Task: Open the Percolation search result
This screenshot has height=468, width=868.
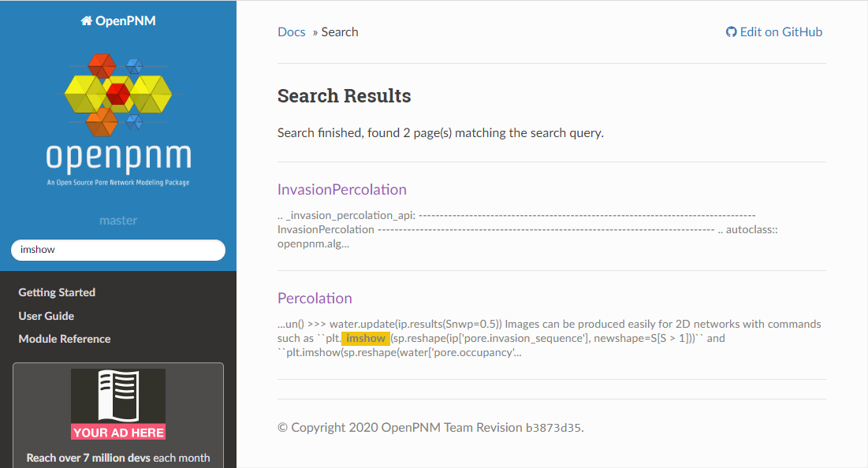Action: point(315,299)
